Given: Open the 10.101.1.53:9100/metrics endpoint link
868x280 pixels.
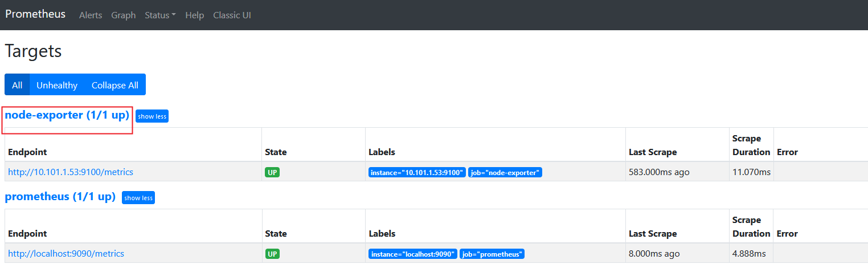Looking at the screenshot, I should click(71, 172).
